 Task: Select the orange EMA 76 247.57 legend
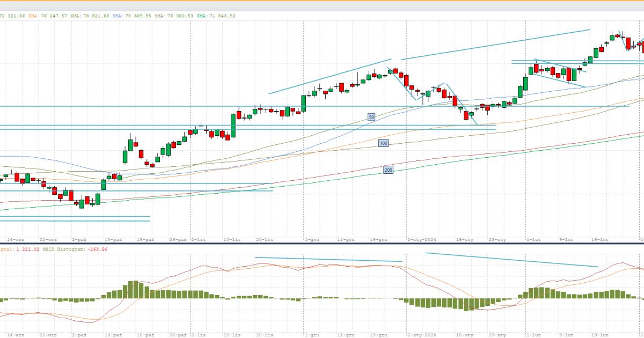[x=47, y=16]
